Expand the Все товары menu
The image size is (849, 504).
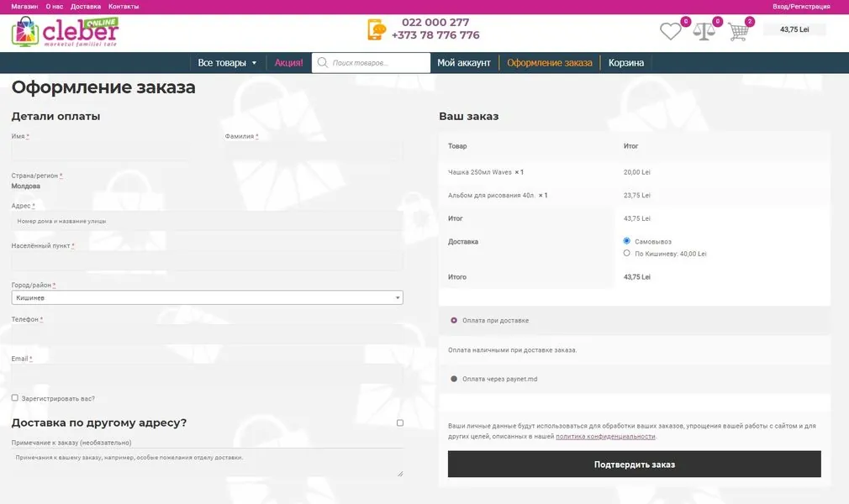(x=227, y=63)
